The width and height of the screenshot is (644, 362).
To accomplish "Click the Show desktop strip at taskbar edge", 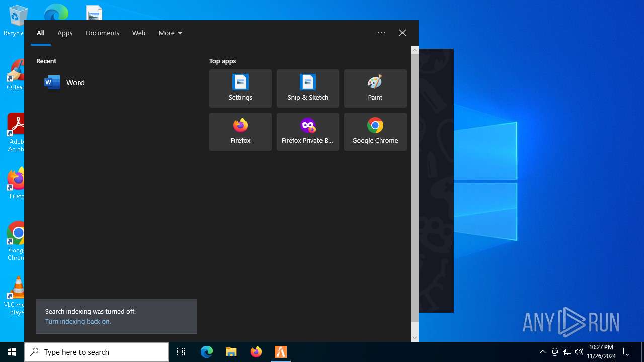I will (x=642, y=352).
